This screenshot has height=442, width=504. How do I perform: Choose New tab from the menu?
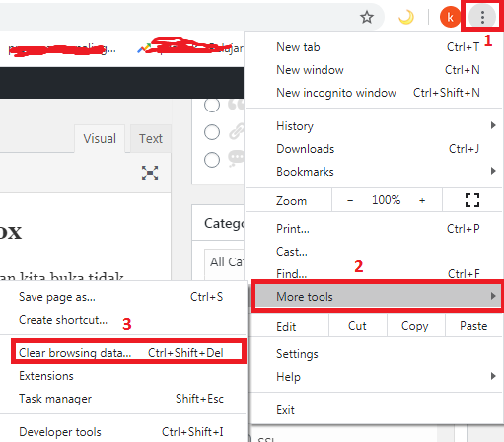click(375, 47)
